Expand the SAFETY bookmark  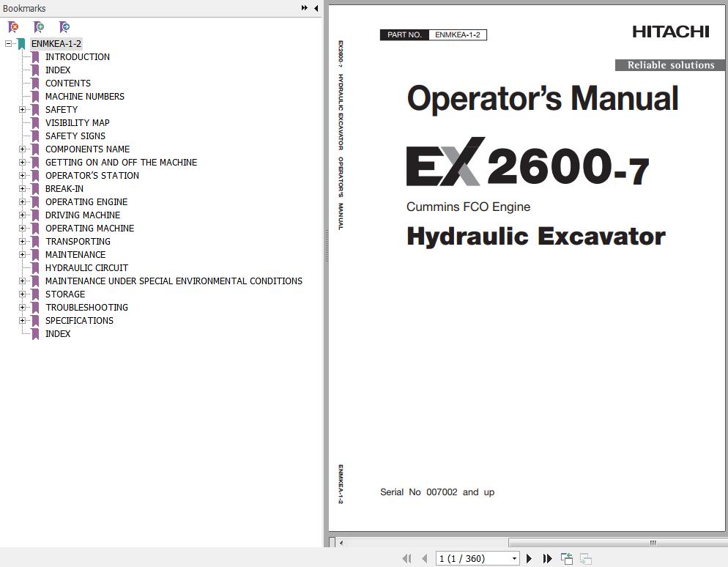[22, 110]
